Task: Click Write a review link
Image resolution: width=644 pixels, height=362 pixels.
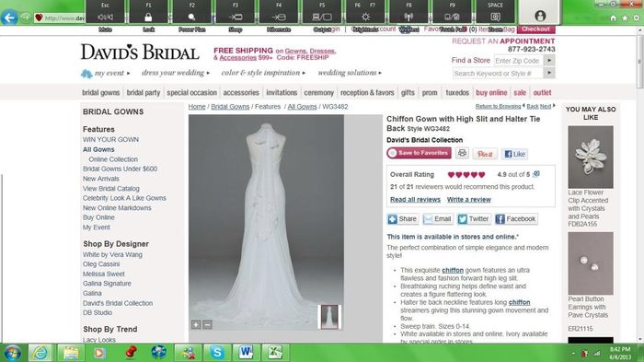Action: tap(468, 200)
